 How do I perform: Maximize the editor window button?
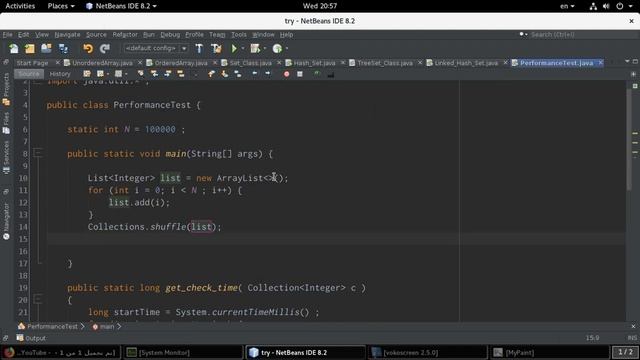coord(635,61)
